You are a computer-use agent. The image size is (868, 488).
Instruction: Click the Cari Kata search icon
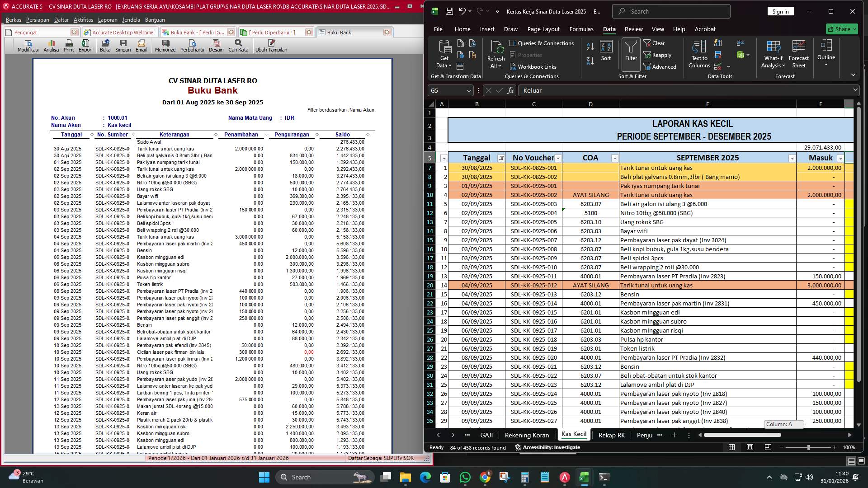coord(238,45)
